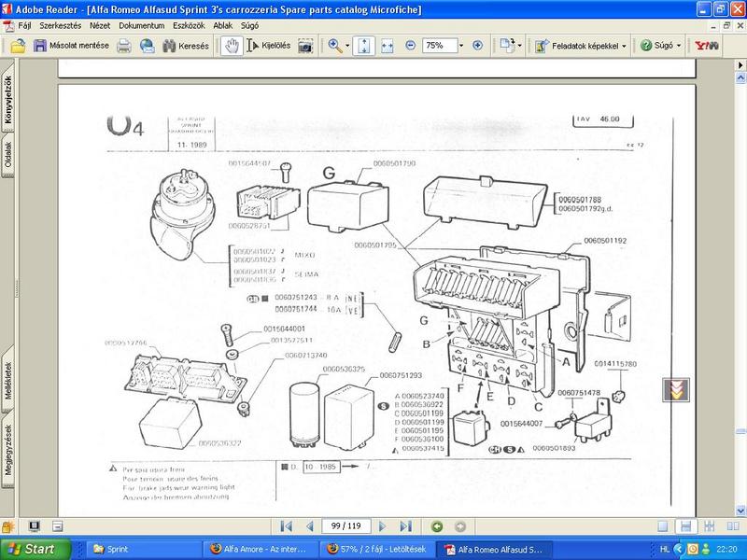Open the Dokumentum menu
The height and width of the screenshot is (560, 747).
click(x=142, y=26)
